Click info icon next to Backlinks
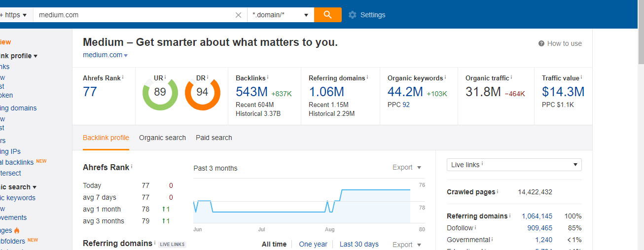 point(268,77)
